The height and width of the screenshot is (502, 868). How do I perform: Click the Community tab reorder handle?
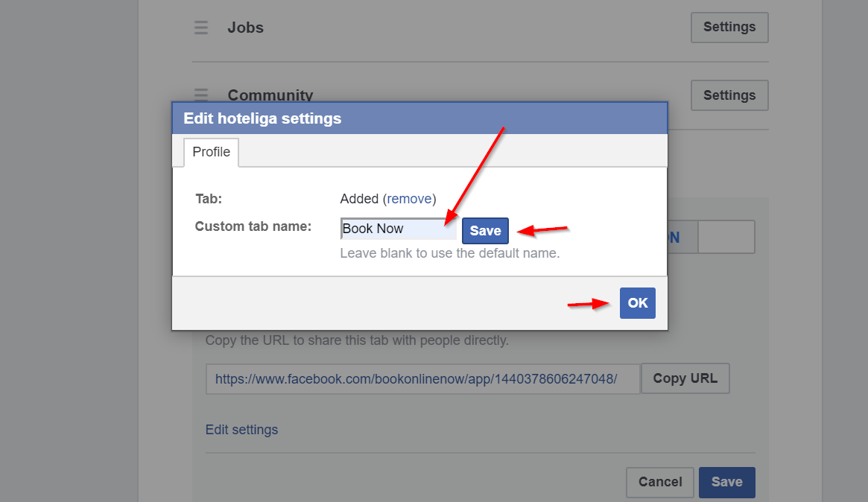[x=201, y=94]
